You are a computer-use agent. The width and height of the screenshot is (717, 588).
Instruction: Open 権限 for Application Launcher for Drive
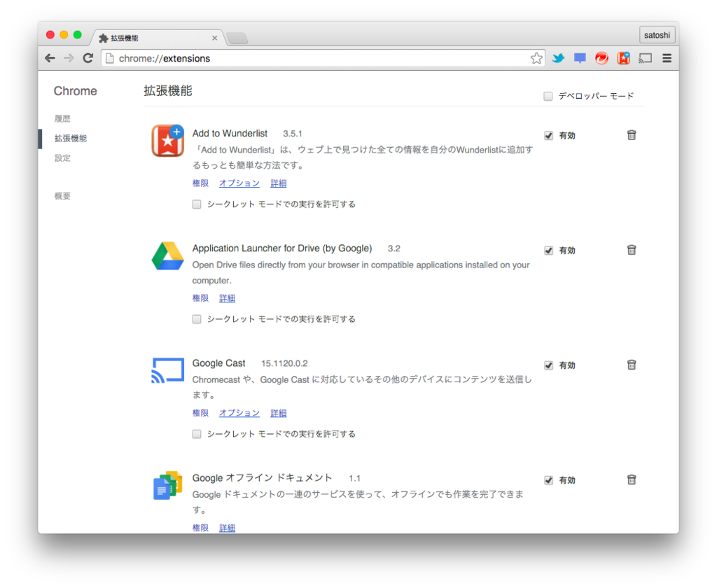point(200,297)
